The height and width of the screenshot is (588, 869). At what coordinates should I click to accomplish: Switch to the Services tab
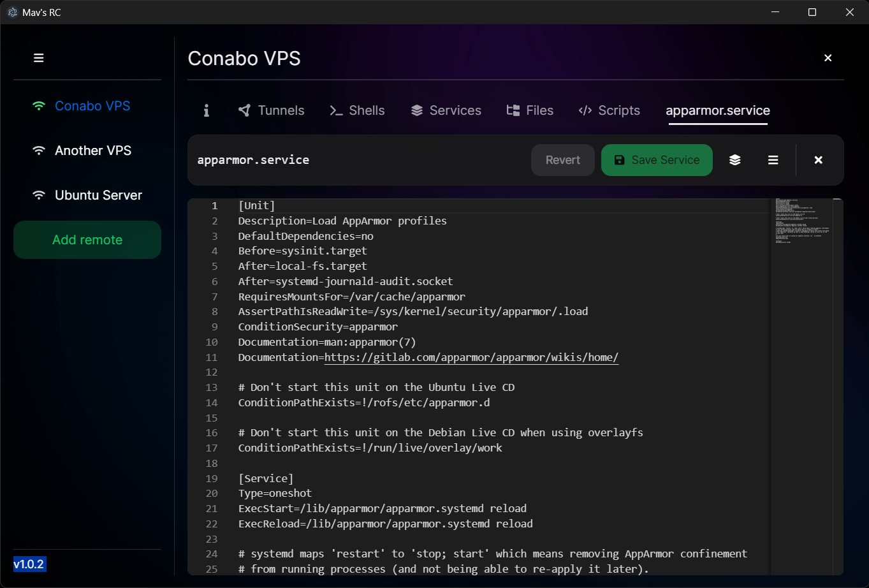tap(446, 110)
